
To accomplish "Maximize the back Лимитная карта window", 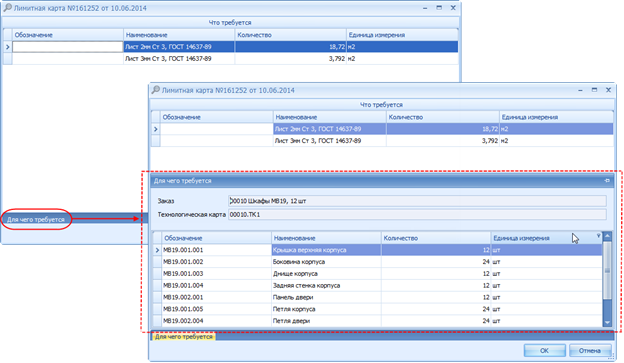I will [x=439, y=8].
